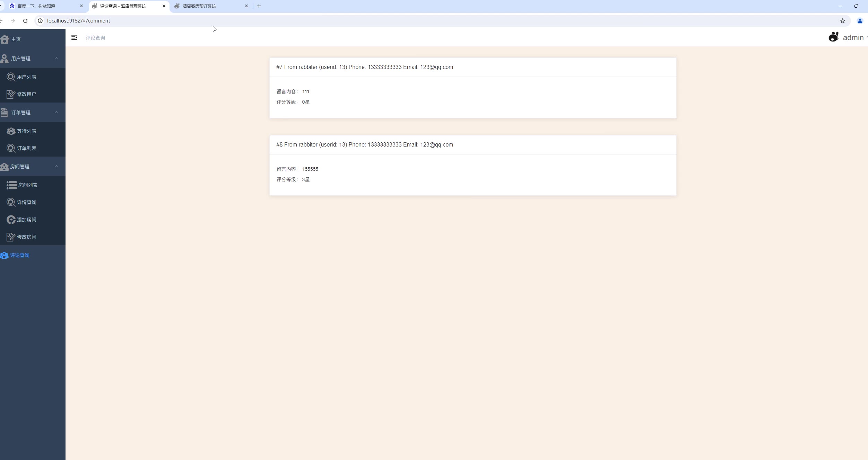Click the 评论查询 sidebar icon
The image size is (868, 460).
click(4, 255)
